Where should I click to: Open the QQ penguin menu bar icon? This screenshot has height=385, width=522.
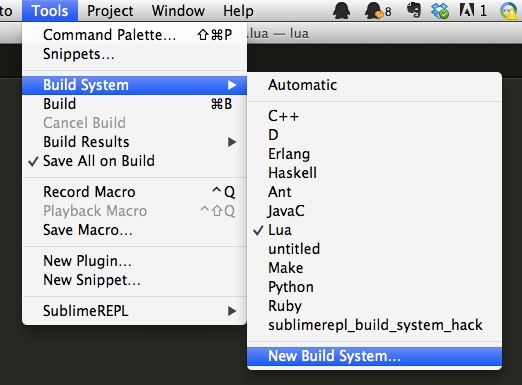tap(341, 11)
